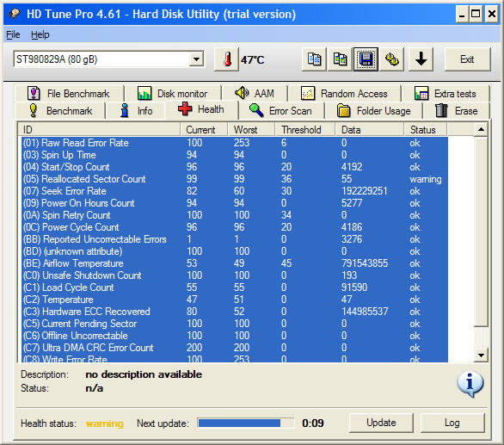Switch to the Extra tests tab
This screenshot has height=445, width=504.
(x=446, y=94)
